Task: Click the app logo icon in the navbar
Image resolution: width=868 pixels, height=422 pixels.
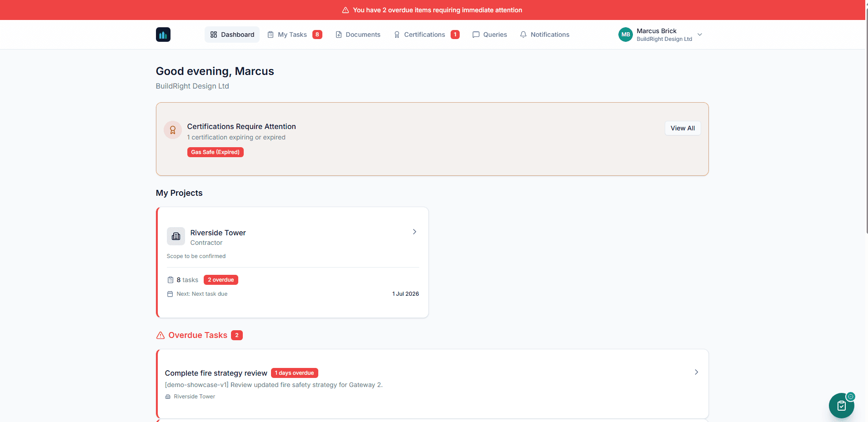Action: pos(163,35)
